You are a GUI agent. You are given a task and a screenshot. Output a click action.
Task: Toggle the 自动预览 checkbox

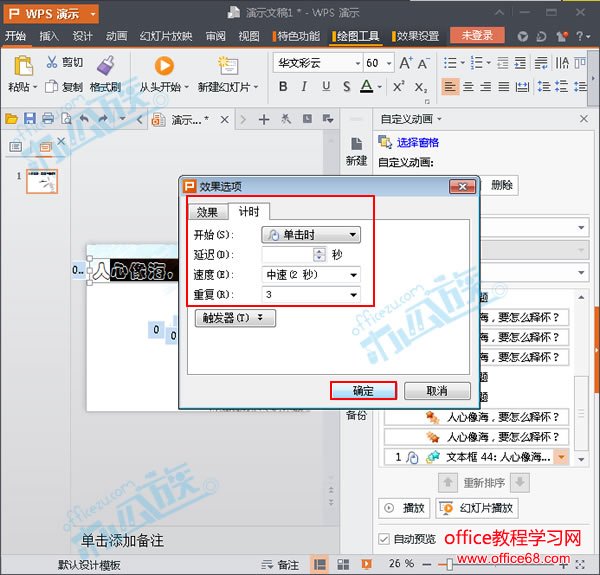(385, 539)
